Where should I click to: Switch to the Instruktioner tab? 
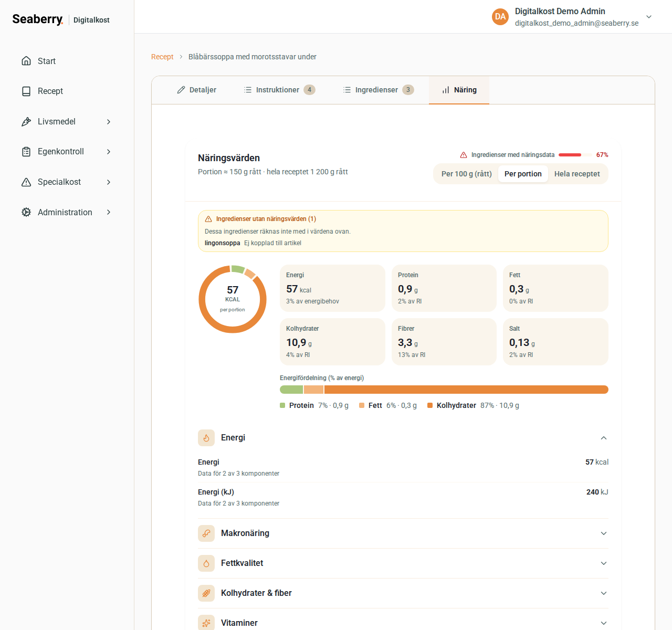(279, 90)
